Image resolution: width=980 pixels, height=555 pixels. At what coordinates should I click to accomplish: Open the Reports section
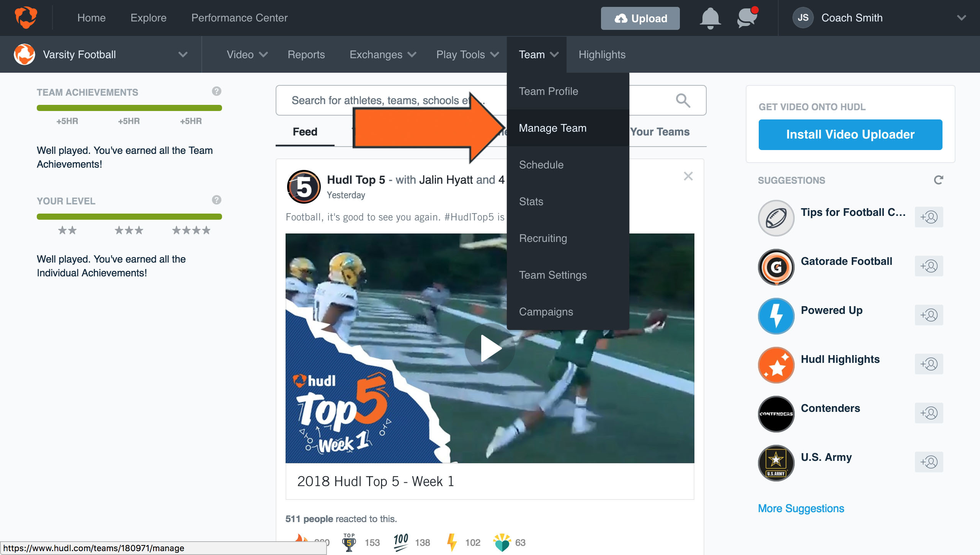click(306, 54)
